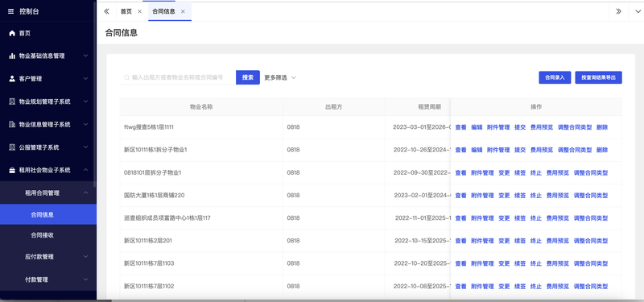Viewport: 644px width, 302px height.
Task: Open the 更多筛选 filter dropdown
Action: 280,77
